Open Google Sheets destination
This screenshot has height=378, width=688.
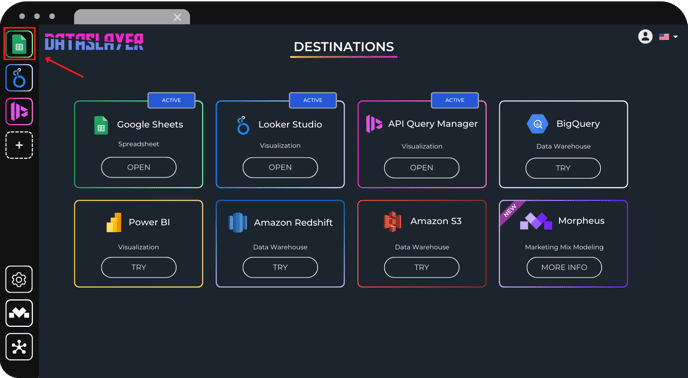pyautogui.click(x=139, y=168)
